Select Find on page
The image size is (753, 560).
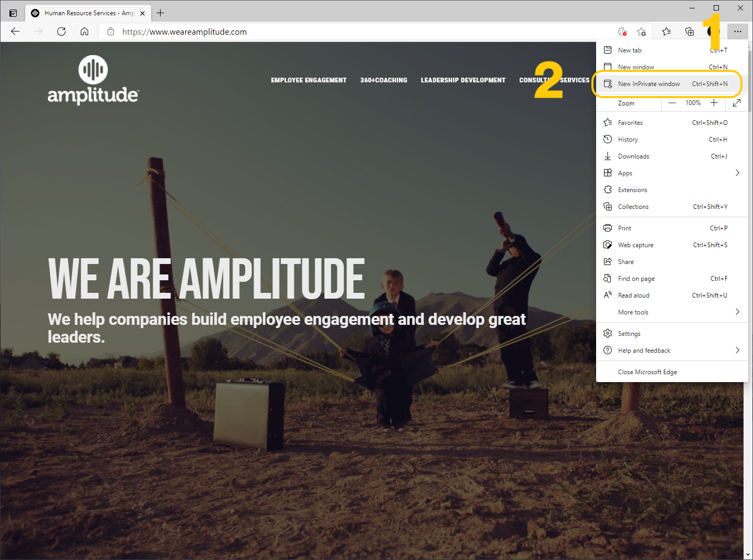[672, 278]
